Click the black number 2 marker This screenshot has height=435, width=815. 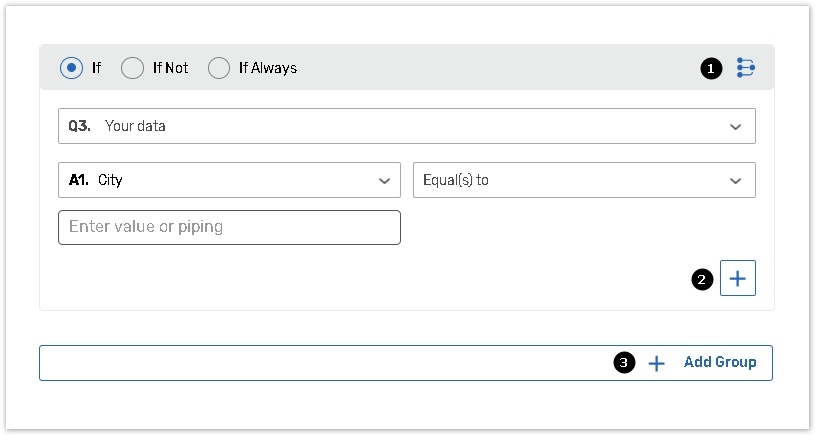pos(703,280)
